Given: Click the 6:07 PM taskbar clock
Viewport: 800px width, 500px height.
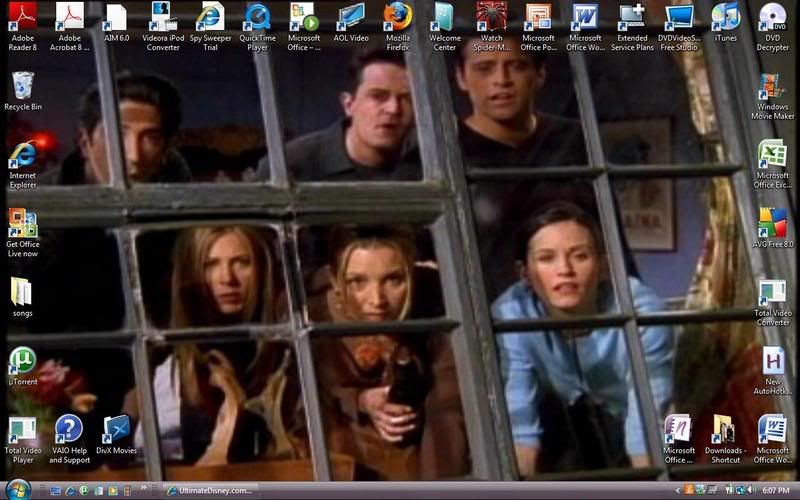Looking at the screenshot, I should (x=775, y=490).
